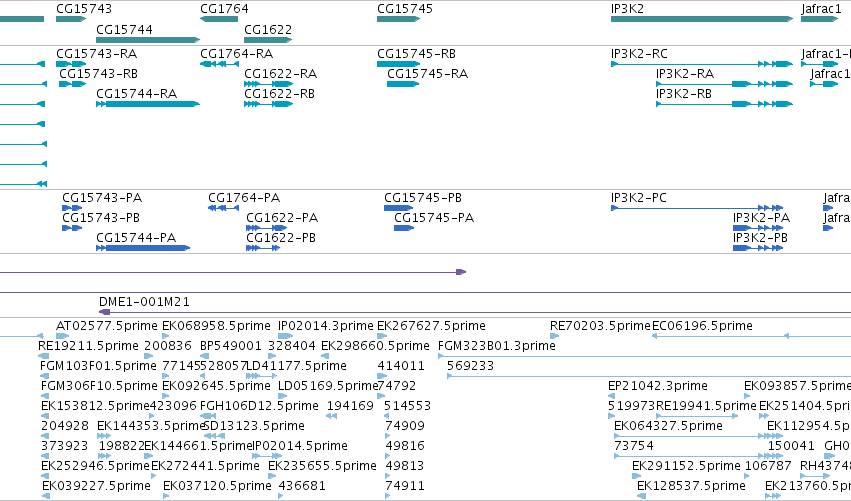Select the CG1764-RA transcript
This screenshot has height=501, width=851.
219,64
